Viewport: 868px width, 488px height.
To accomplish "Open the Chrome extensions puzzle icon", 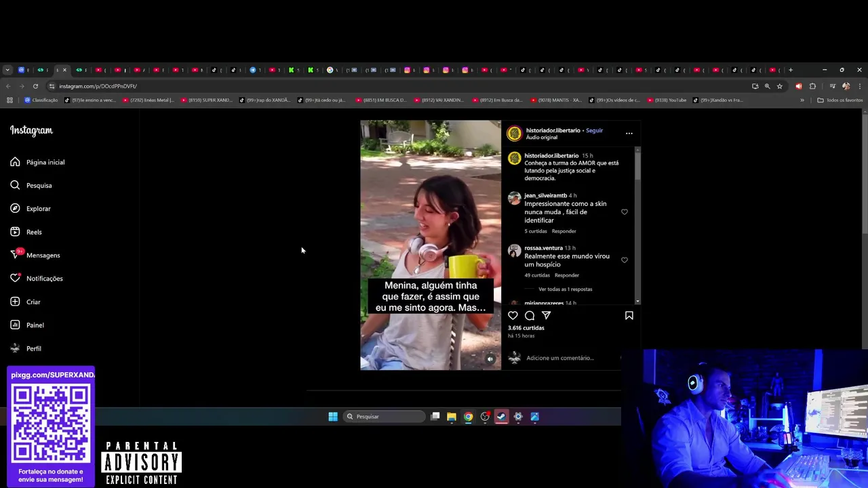I will tap(812, 86).
